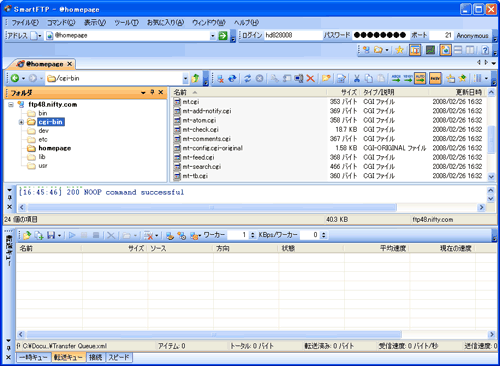Sort files by 更新日時 column header
Screen dimensions: 500x366
click(x=458, y=92)
